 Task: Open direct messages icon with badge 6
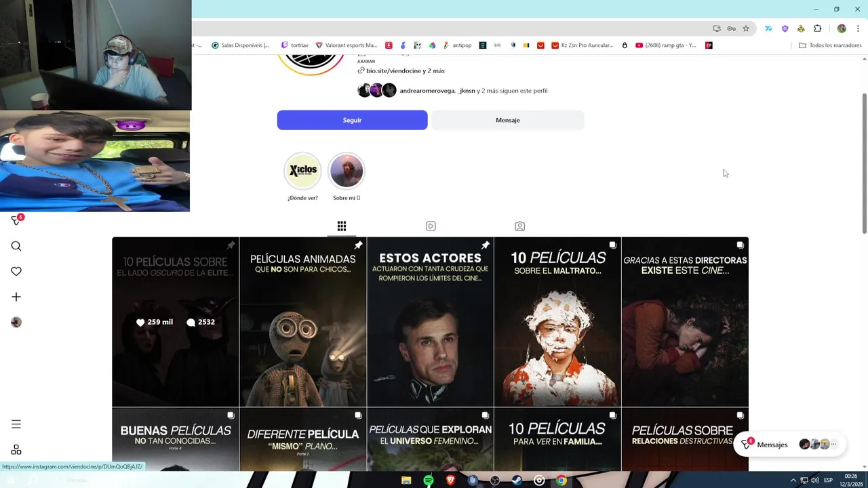pyautogui.click(x=16, y=220)
